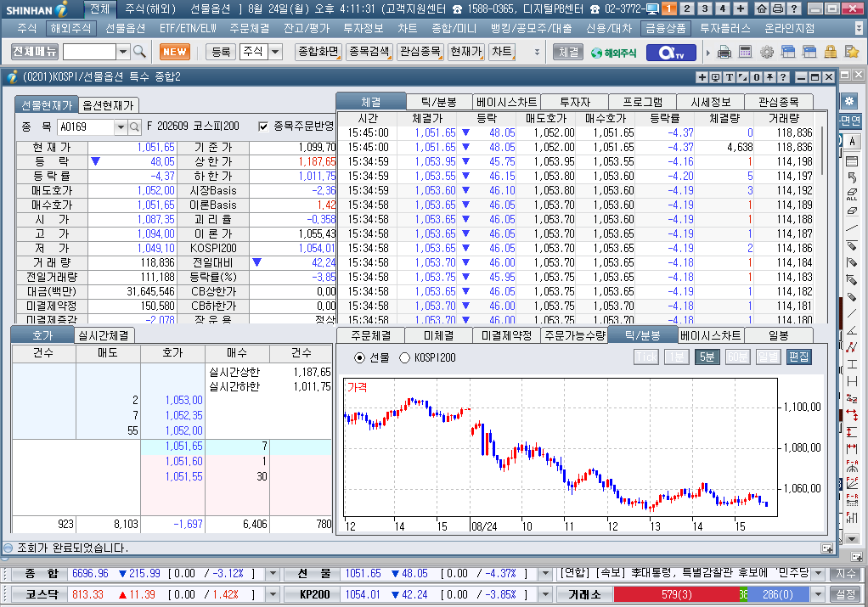Click the A0169 instrument code field
The width and height of the screenshot is (868, 607).
(86, 126)
